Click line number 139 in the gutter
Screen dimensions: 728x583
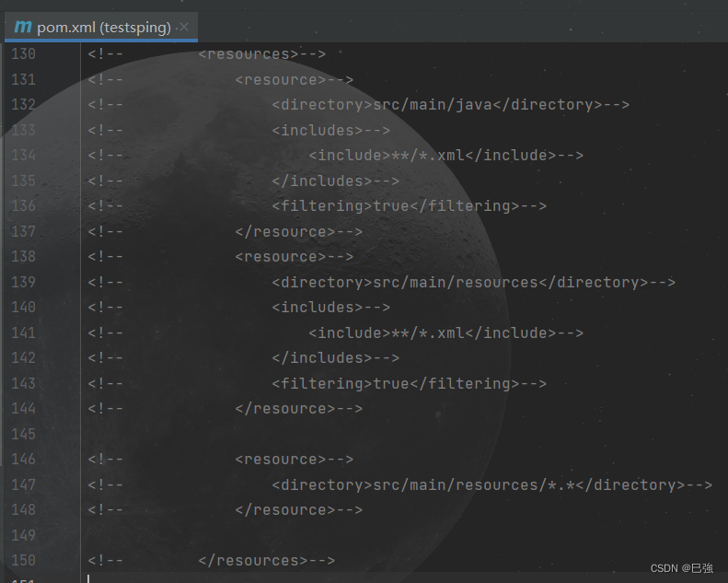[23, 282]
